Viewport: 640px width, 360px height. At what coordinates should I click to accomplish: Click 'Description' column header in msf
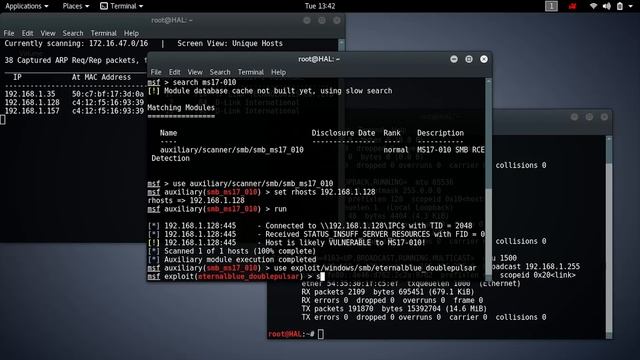[440, 133]
